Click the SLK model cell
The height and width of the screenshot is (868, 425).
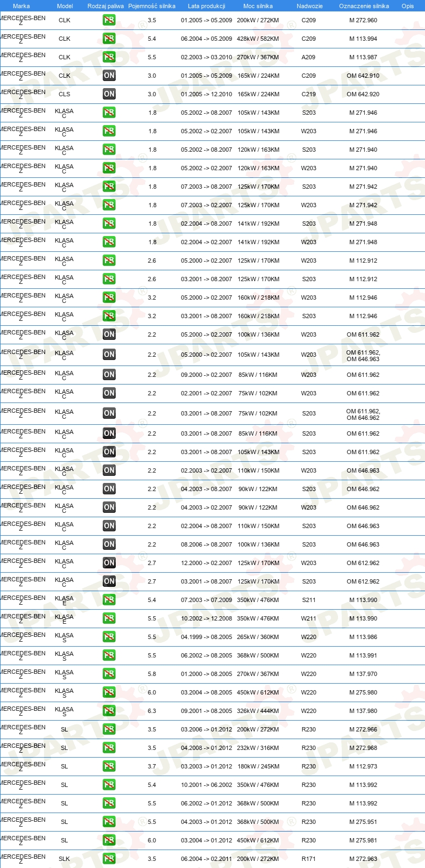click(x=64, y=859)
